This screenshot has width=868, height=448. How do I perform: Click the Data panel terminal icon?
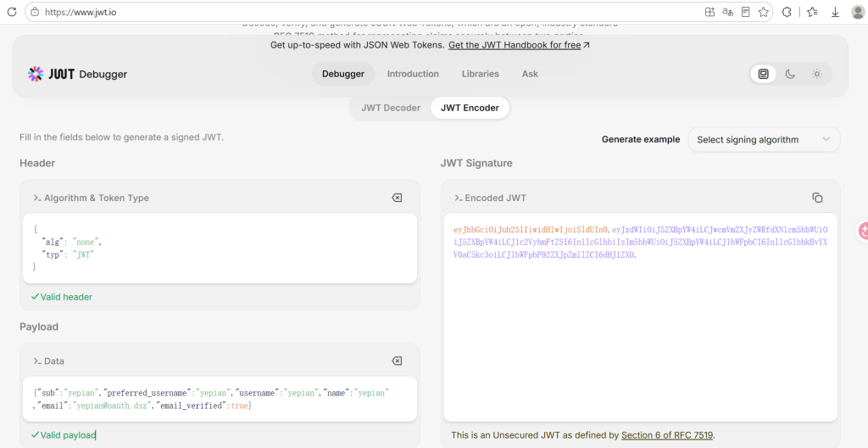37,361
